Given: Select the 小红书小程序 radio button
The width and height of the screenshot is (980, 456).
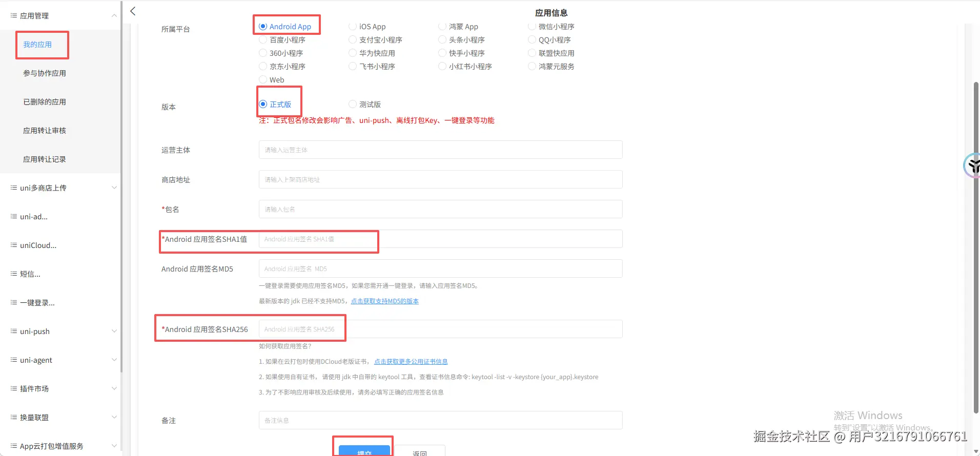Looking at the screenshot, I should point(442,67).
